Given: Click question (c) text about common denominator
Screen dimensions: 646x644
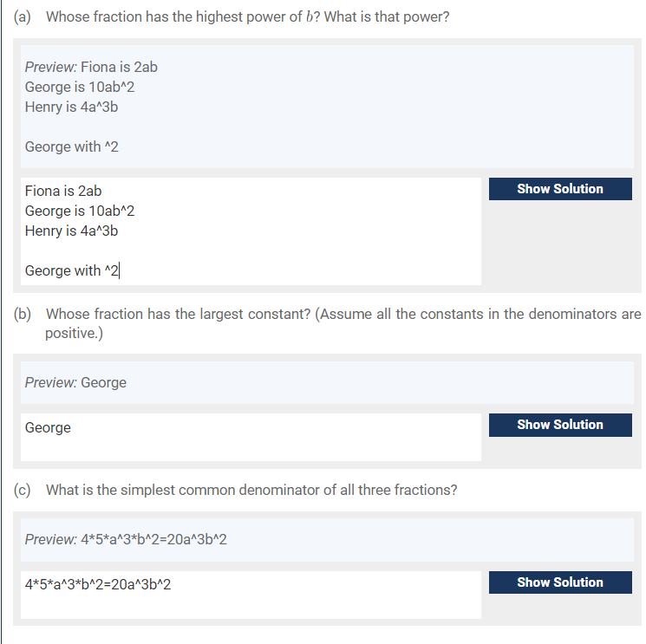Looking at the screenshot, I should [x=251, y=490].
